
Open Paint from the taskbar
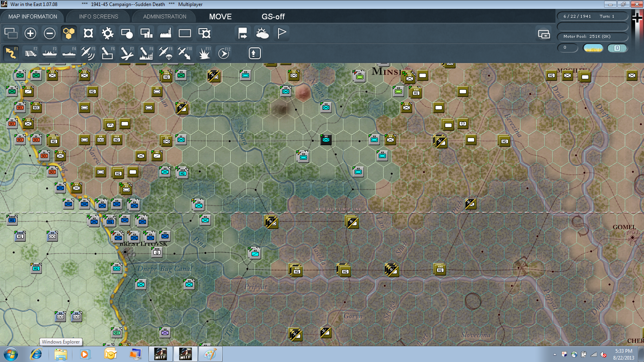coord(210,354)
